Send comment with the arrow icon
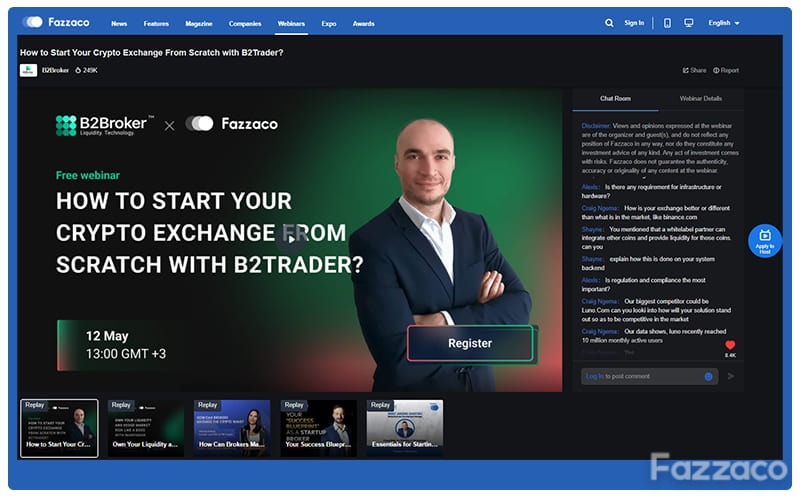 click(731, 376)
